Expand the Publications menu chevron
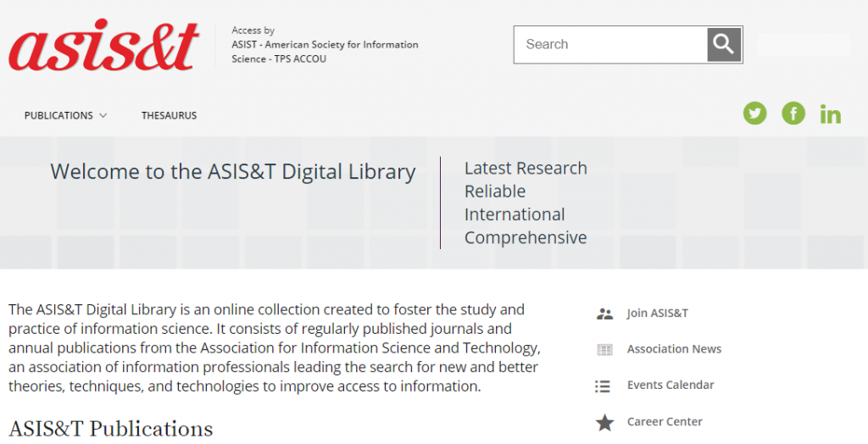868x444 pixels. (103, 116)
